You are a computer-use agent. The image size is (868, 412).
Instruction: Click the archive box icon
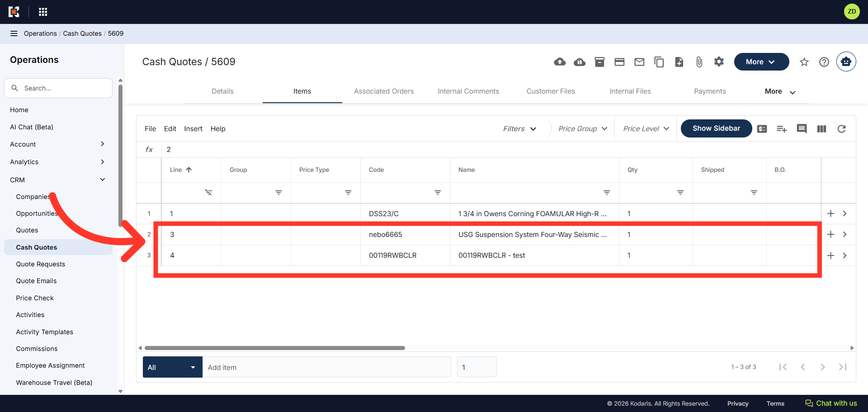coord(599,62)
